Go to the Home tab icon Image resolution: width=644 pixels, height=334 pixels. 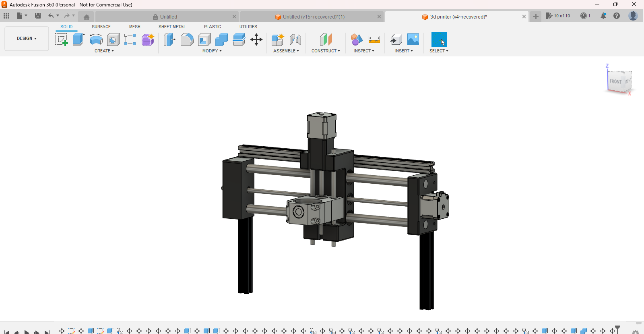(x=87, y=17)
